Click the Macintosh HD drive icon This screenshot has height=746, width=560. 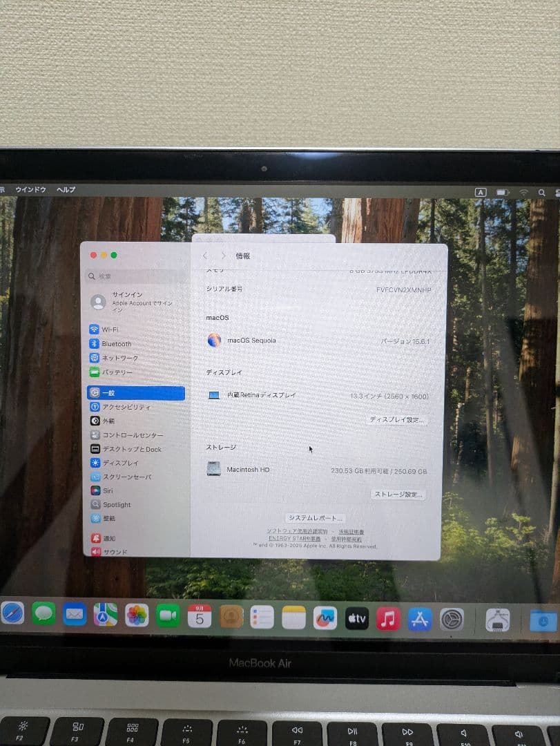[x=213, y=468]
